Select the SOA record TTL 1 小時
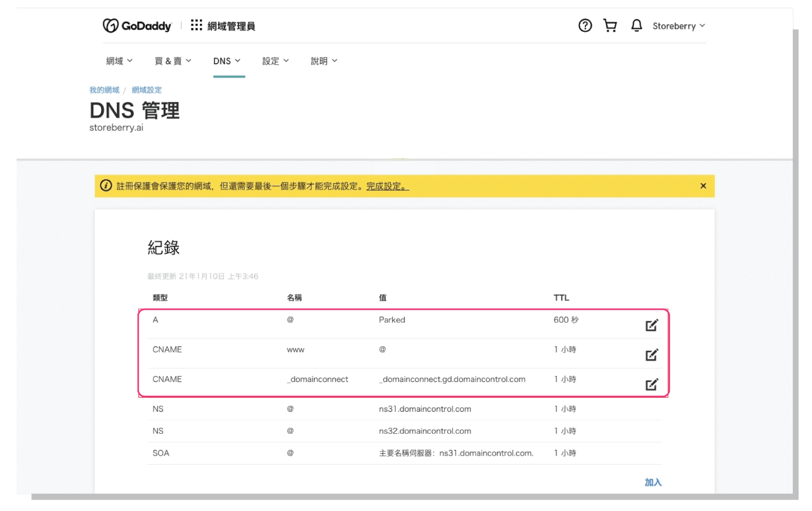The height and width of the screenshot is (511, 812). (x=565, y=453)
